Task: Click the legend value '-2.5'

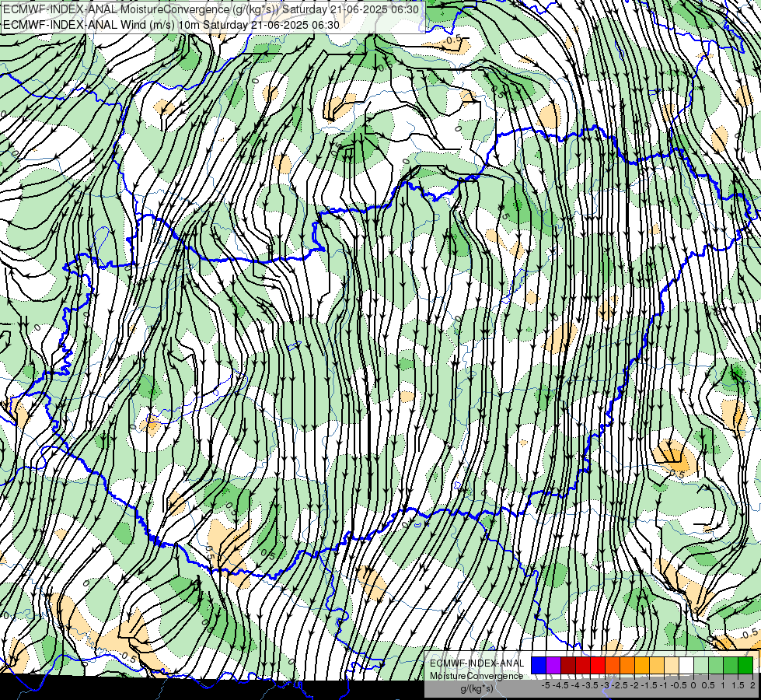Action: (620, 685)
